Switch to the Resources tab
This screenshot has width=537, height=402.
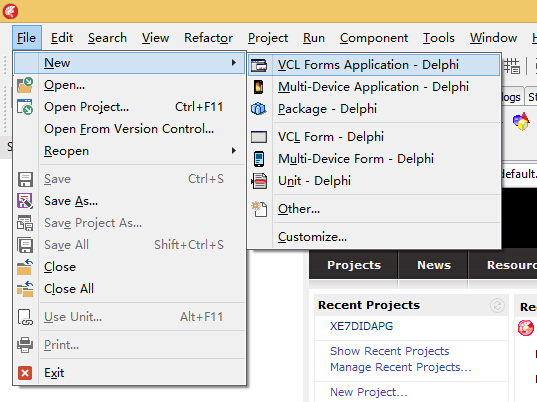(503, 265)
